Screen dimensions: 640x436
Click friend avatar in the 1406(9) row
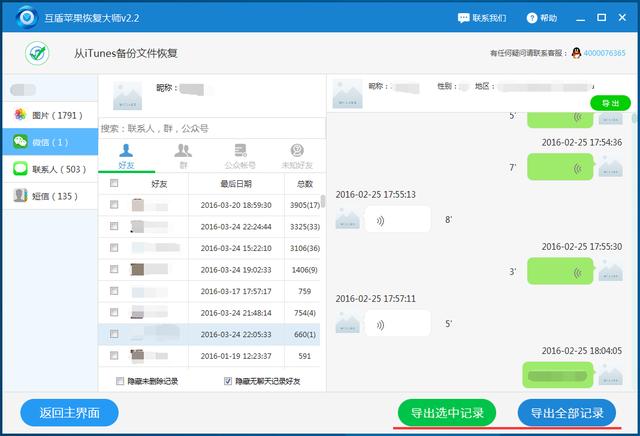click(138, 269)
